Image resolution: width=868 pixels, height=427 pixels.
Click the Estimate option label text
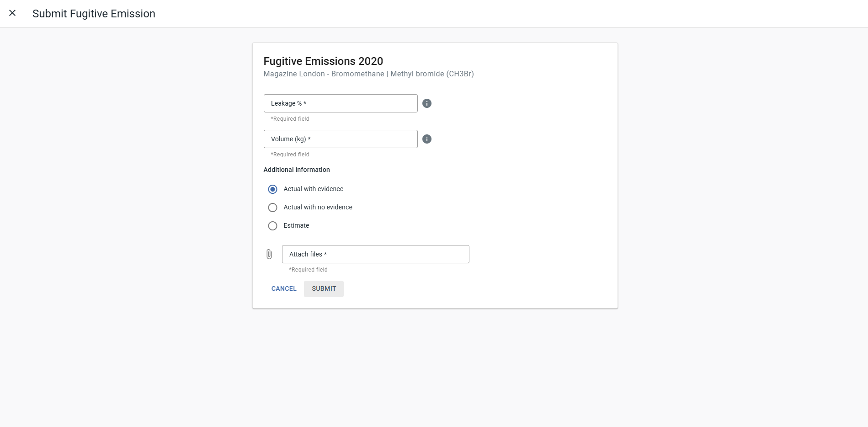[296, 225]
